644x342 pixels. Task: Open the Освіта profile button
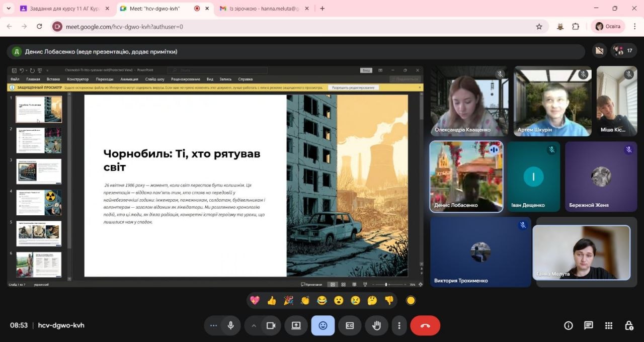pos(609,27)
